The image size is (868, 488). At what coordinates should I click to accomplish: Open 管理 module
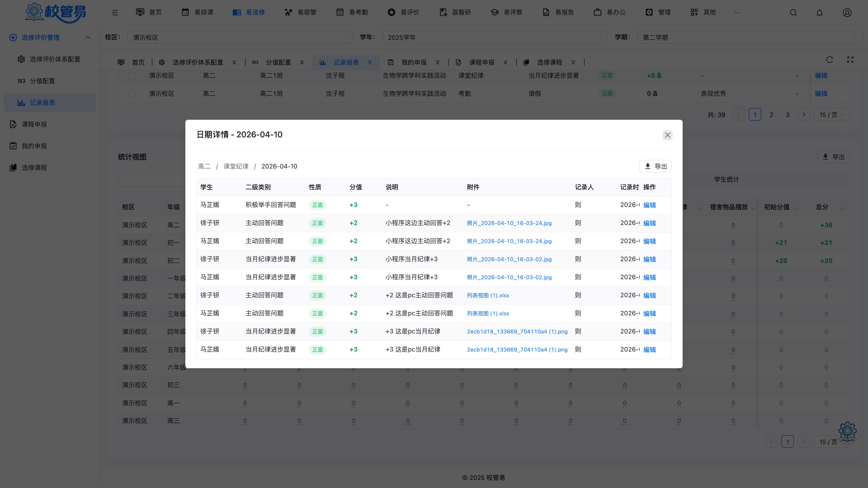[x=658, y=12]
